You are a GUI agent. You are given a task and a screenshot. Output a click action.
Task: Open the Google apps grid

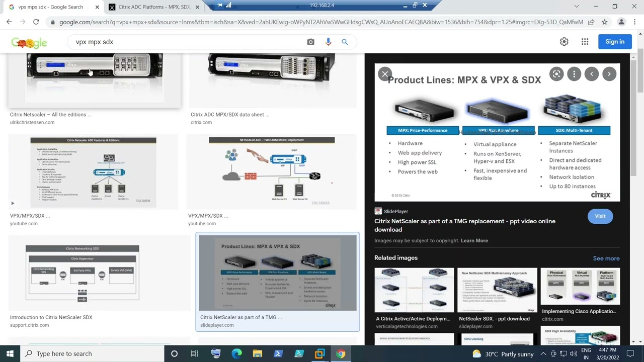[585, 42]
